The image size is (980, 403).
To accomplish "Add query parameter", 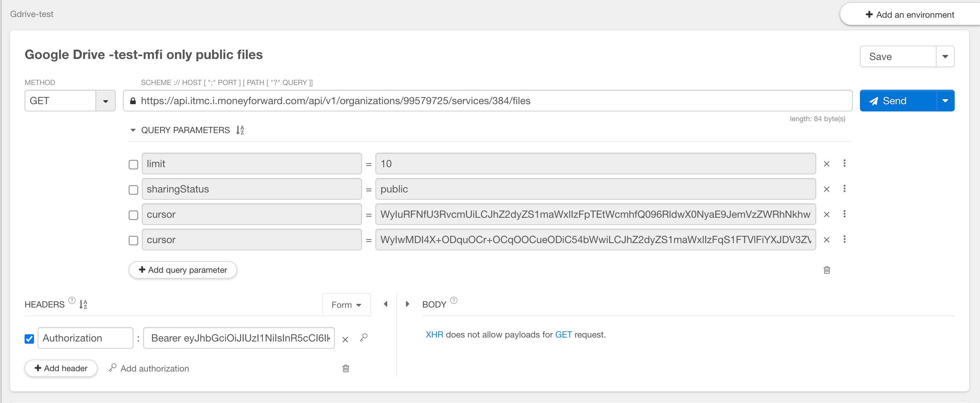I will coord(183,270).
